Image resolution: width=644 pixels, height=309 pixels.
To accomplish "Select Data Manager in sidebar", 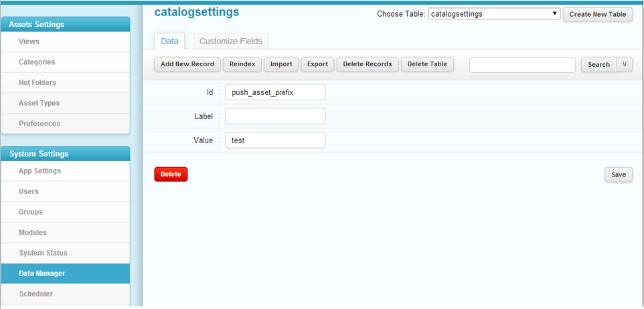I will 66,274.
